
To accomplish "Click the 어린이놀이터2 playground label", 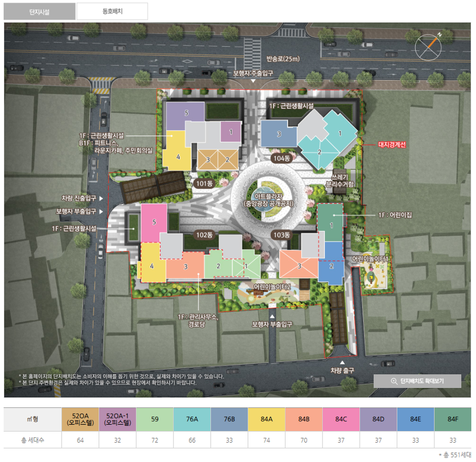I will (x=272, y=287).
